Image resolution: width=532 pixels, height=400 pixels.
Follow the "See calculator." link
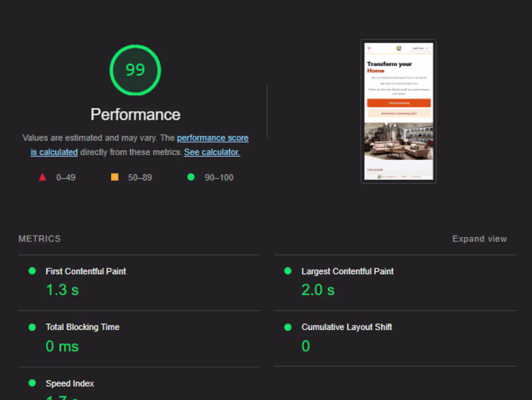[212, 152]
